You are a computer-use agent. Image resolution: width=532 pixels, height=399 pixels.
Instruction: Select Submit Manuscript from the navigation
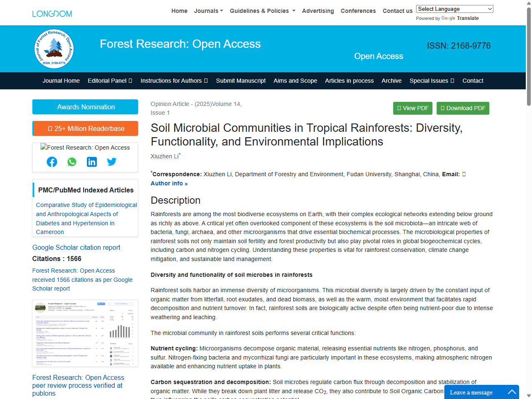tap(241, 81)
